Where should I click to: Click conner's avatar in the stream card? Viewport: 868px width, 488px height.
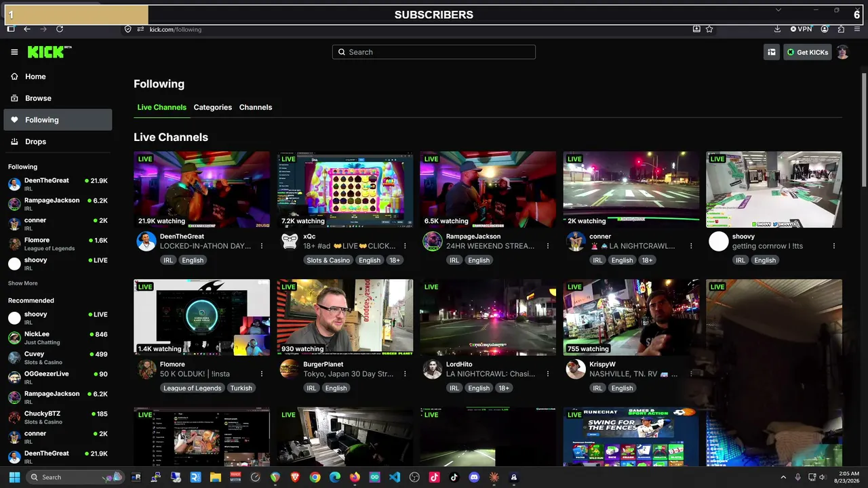(576, 241)
